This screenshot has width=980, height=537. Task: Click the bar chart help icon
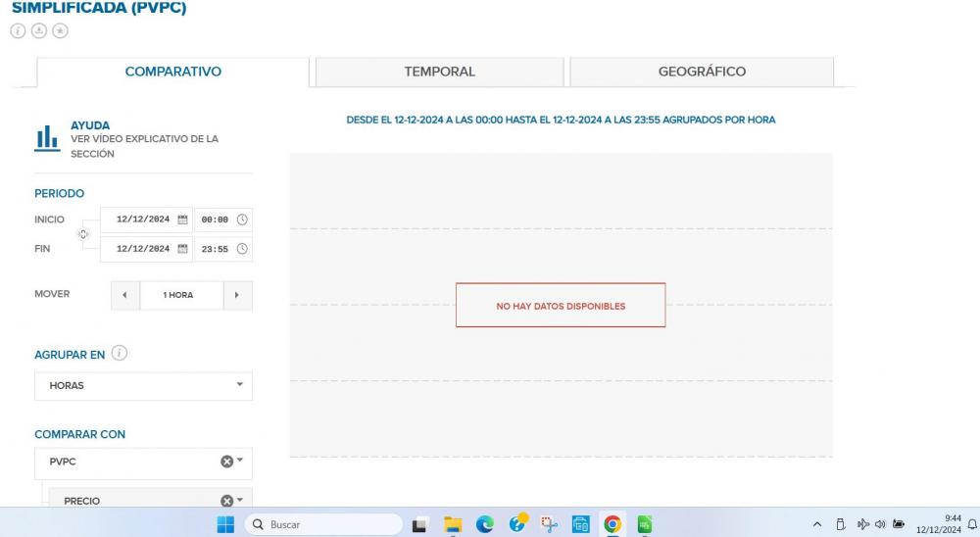coord(47,138)
